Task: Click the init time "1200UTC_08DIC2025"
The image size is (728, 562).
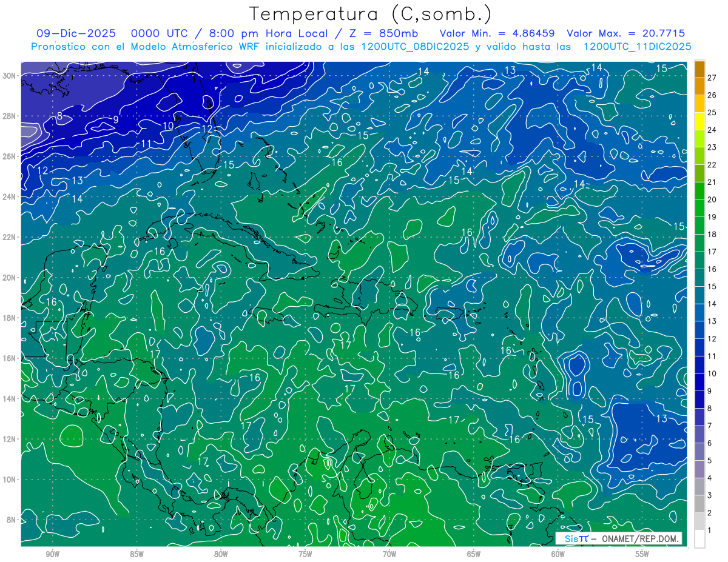Action: (414, 47)
